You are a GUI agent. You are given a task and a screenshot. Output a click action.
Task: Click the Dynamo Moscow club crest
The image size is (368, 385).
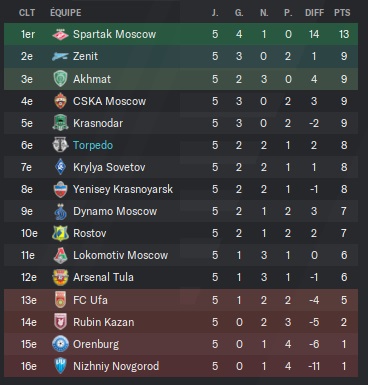click(60, 211)
